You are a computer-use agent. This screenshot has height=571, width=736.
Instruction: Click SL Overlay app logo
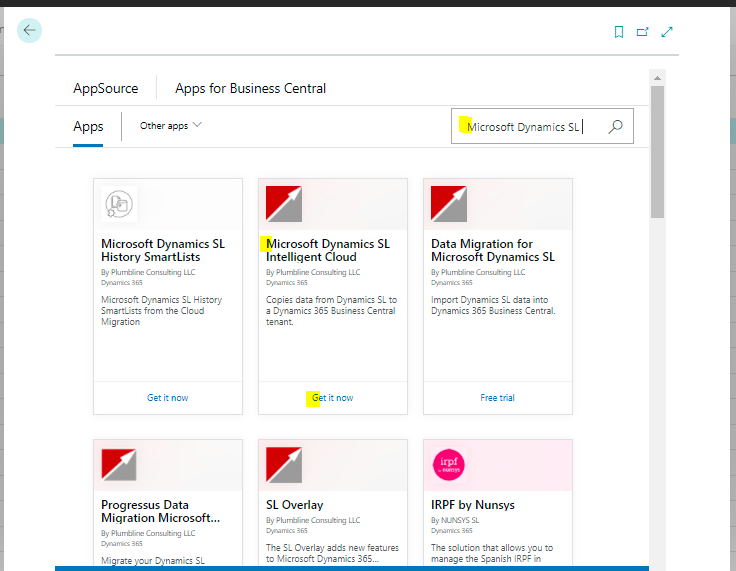(284, 465)
